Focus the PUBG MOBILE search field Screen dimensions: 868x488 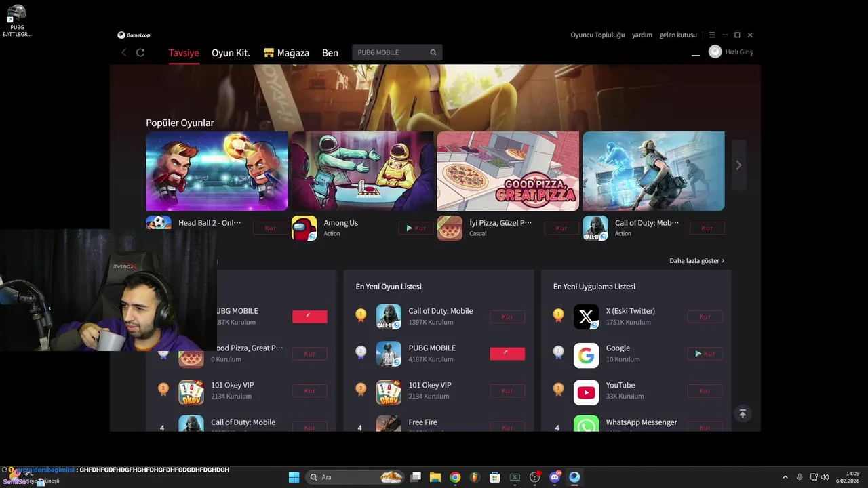tap(397, 52)
